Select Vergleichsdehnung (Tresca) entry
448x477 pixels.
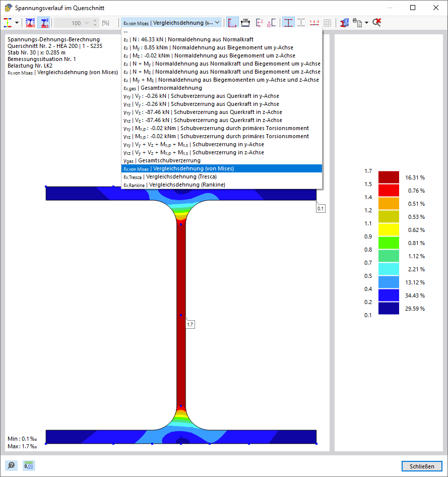[222, 176]
